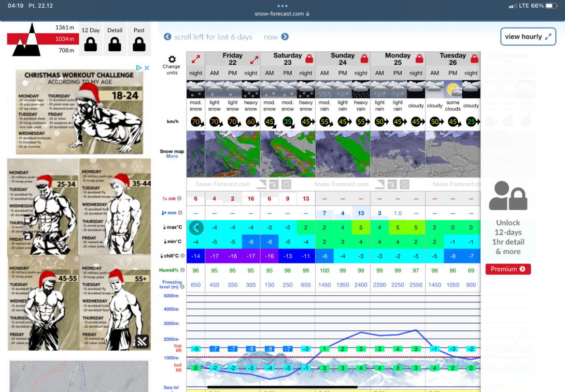Select the 708 m elevation level

click(66, 50)
